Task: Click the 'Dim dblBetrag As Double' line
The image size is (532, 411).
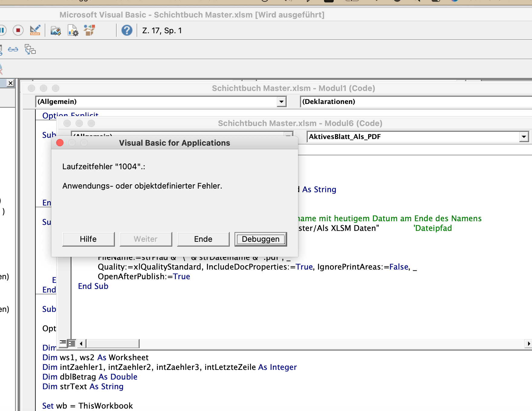Action: [x=90, y=377]
